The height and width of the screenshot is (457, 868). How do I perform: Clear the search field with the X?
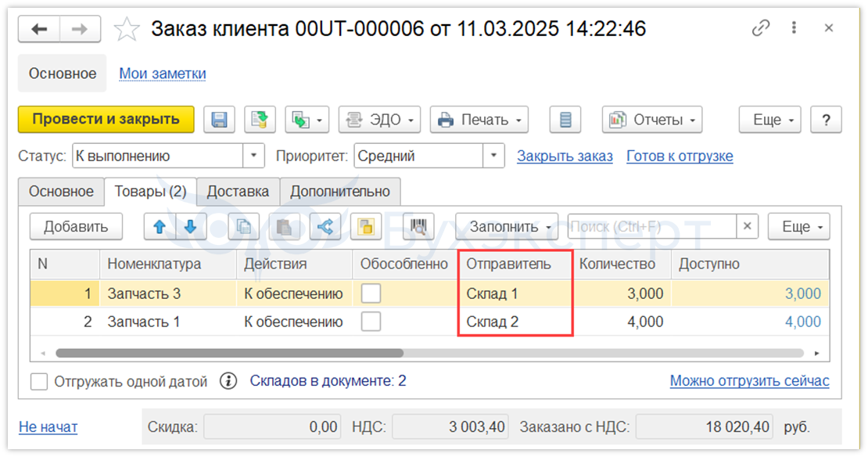pyautogui.click(x=748, y=227)
